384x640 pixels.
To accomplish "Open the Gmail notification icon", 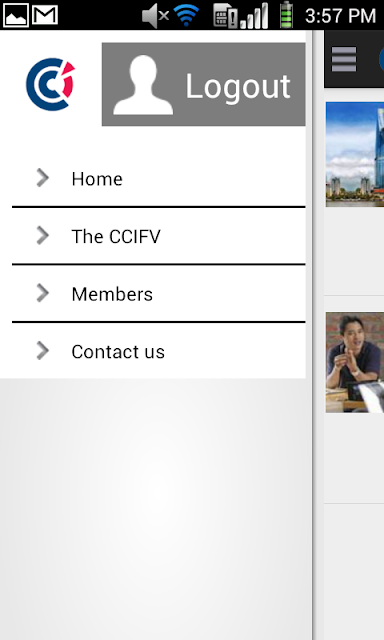I will (45, 16).
